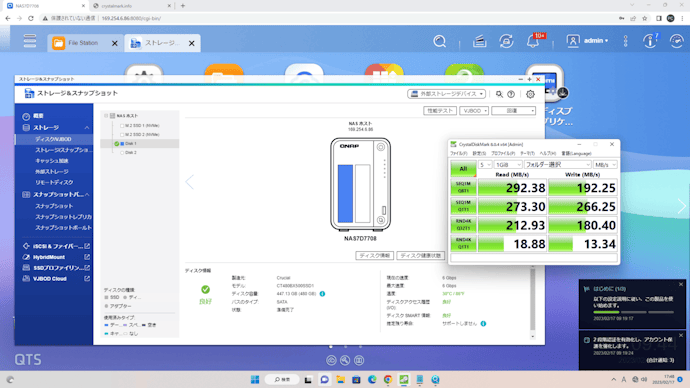Viewport: 690px width, 388px height.
Task: Close the はじめに notification card
Action: pyautogui.click(x=681, y=285)
